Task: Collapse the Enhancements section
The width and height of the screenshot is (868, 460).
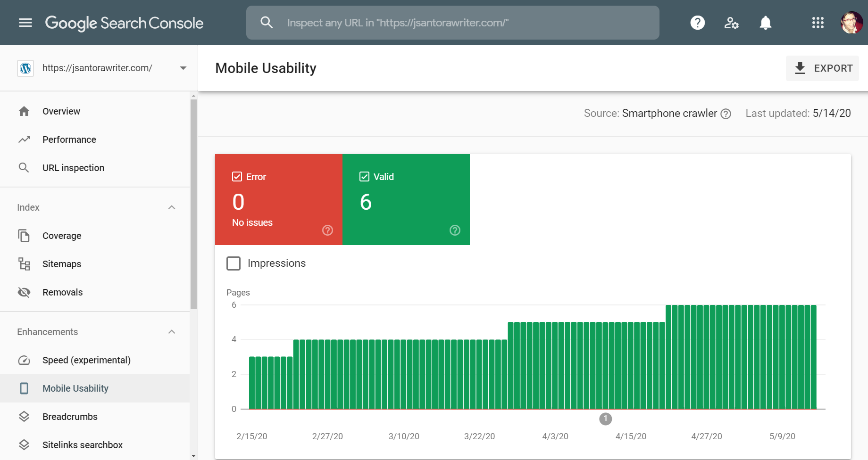Action: (172, 332)
